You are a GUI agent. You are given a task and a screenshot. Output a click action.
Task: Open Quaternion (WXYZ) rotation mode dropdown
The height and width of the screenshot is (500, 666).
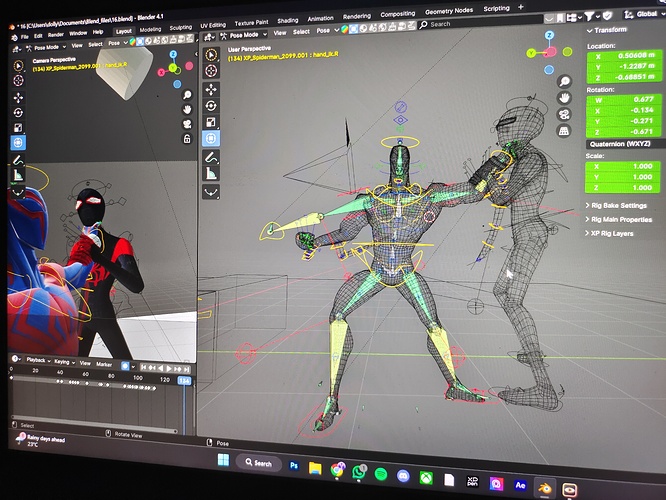[624, 144]
